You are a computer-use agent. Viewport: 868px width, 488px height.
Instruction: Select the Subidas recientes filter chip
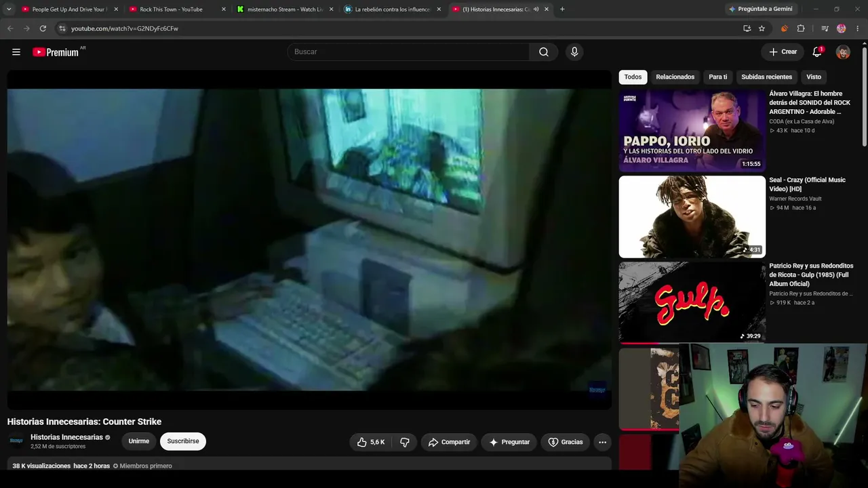[x=766, y=77]
